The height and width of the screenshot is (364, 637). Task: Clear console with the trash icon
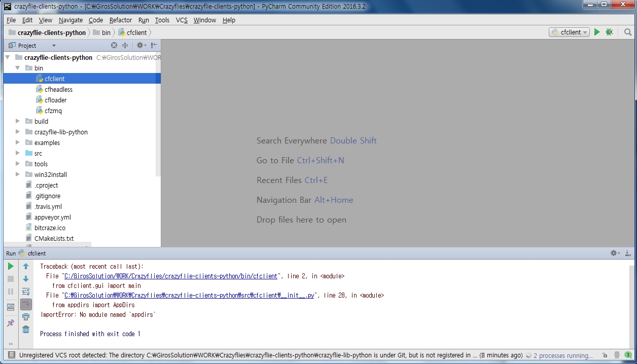click(x=26, y=330)
